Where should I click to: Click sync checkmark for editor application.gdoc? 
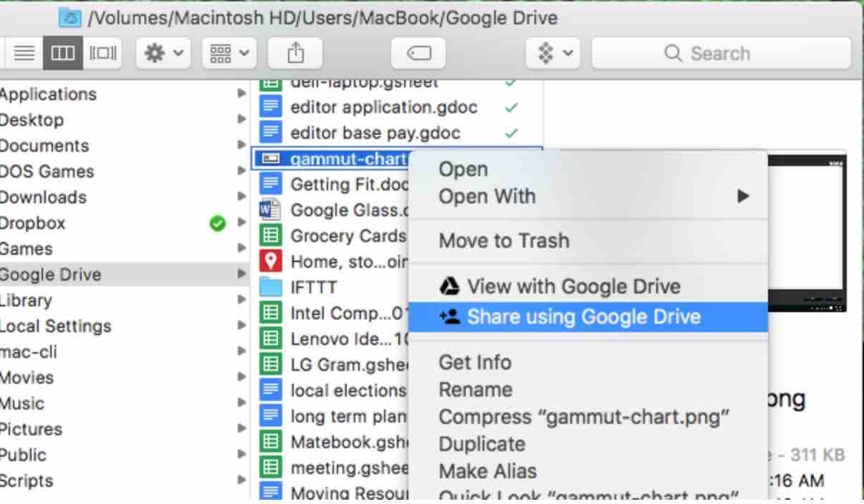(x=511, y=107)
